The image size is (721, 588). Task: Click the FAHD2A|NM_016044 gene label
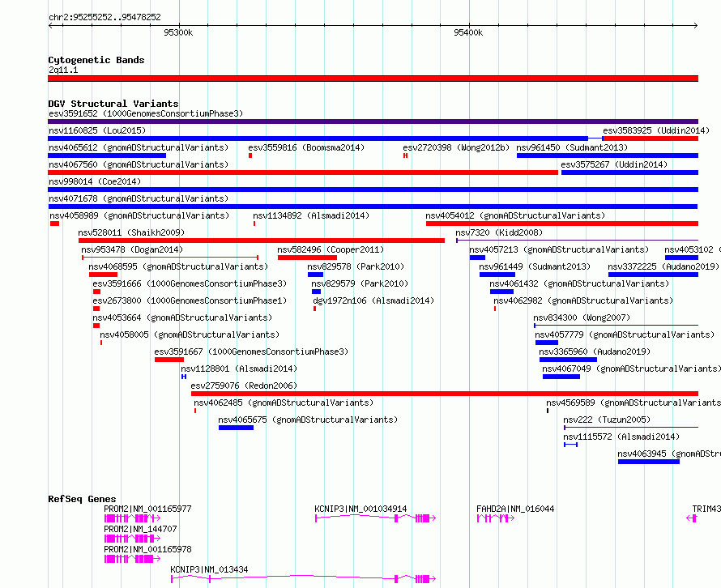tap(515, 509)
